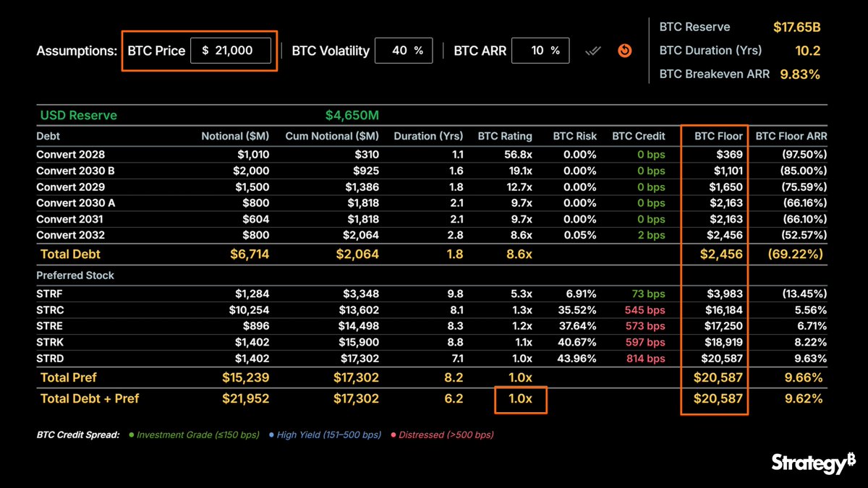Click the green Investment Grade legend dot
Screen dimensions: 868x488
click(x=131, y=435)
